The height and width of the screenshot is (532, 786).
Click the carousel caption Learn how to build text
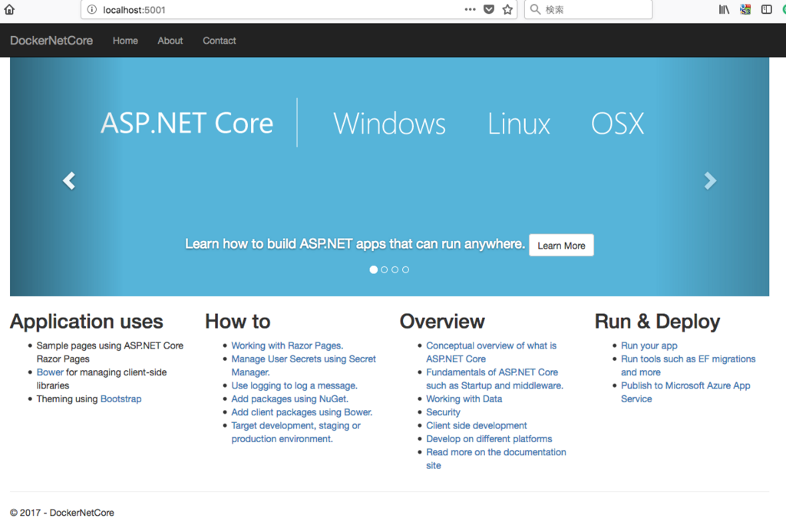click(355, 244)
